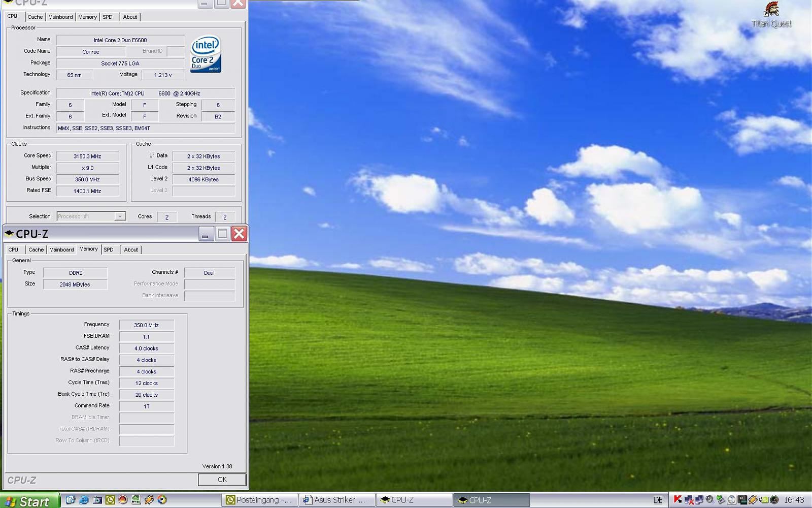
Task: Click the Code Name Conroe field
Action: tap(91, 52)
